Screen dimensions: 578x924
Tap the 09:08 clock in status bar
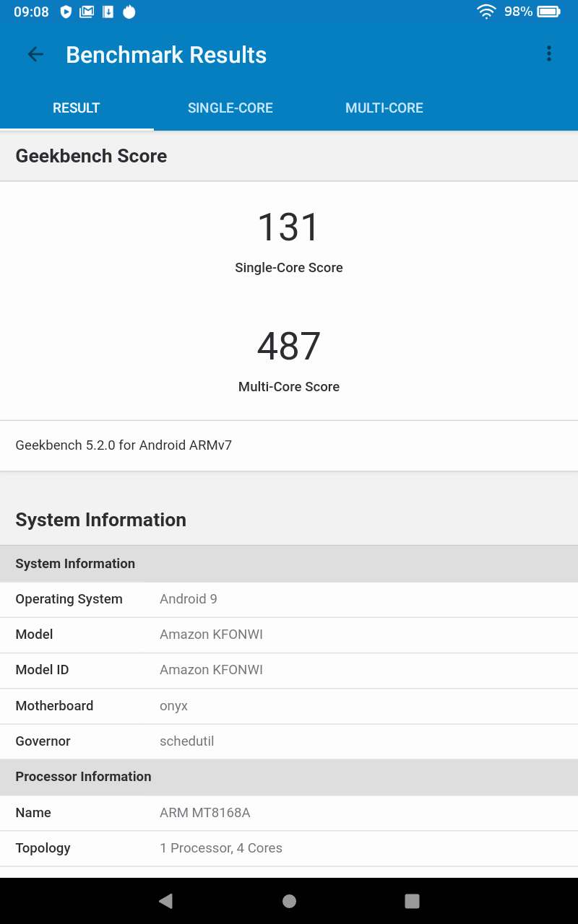tap(32, 12)
